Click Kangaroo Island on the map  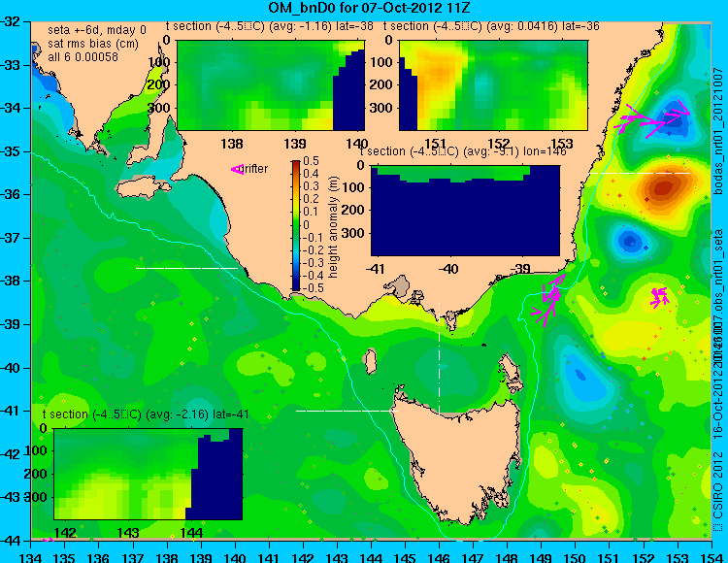143,189
